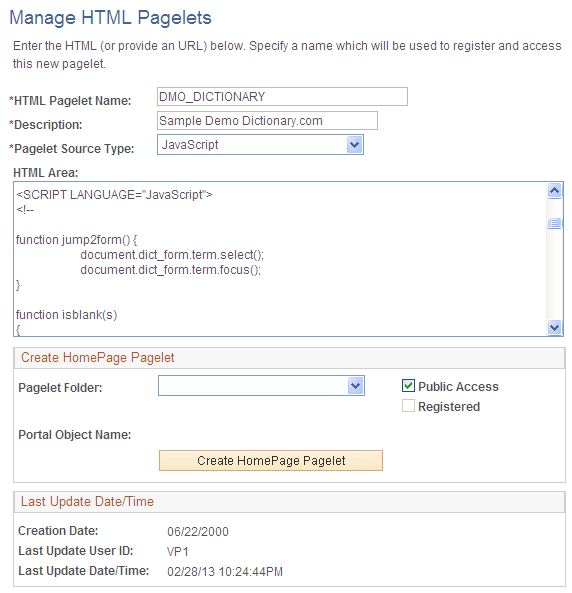
Task: Click the HTML Area label
Action: tap(46, 173)
